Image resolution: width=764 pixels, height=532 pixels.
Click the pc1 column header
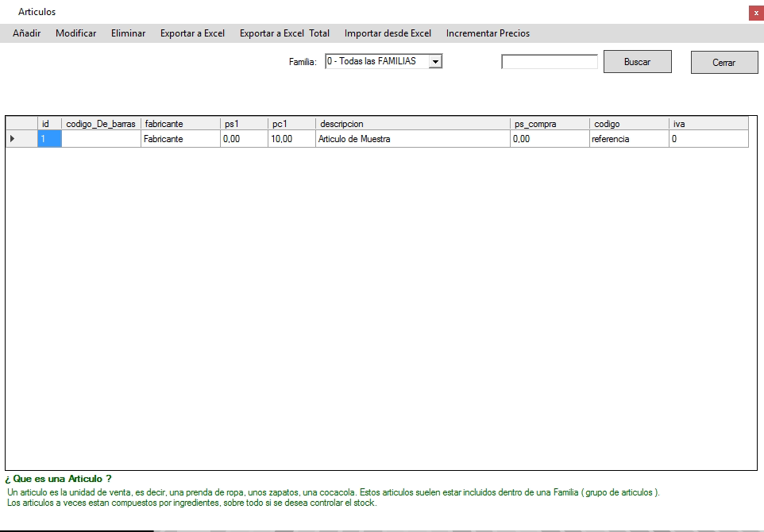pos(291,124)
